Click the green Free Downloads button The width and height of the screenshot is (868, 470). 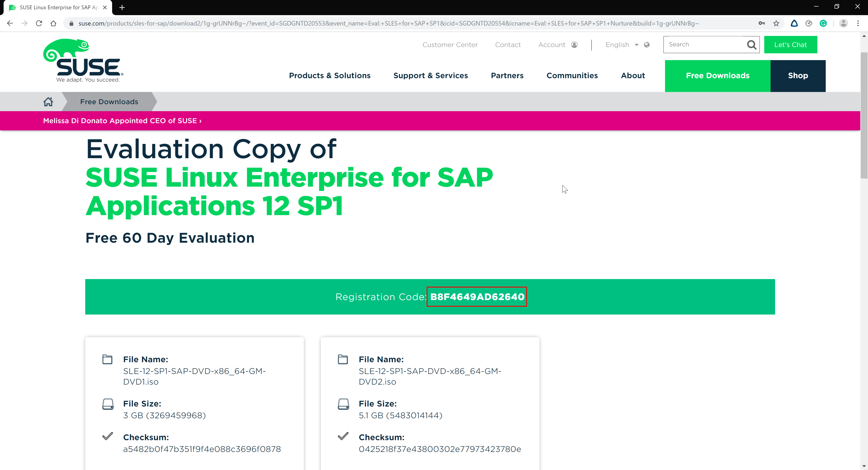(717, 76)
